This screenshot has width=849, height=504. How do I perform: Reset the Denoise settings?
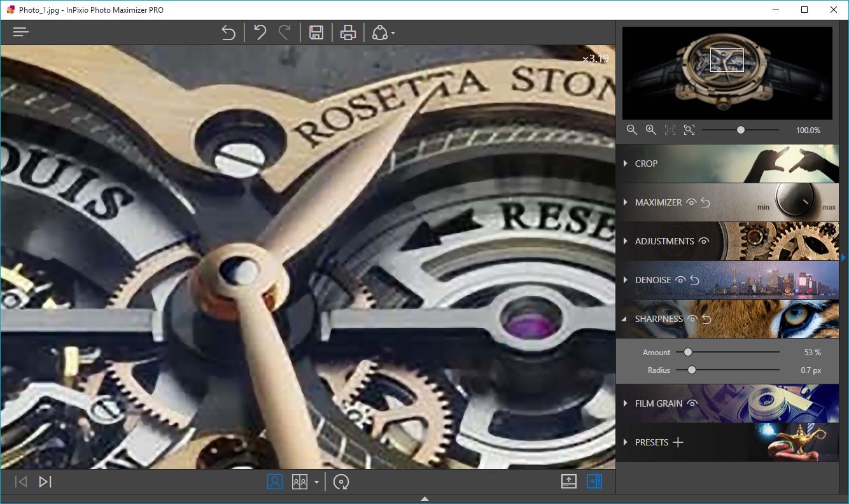(x=694, y=280)
